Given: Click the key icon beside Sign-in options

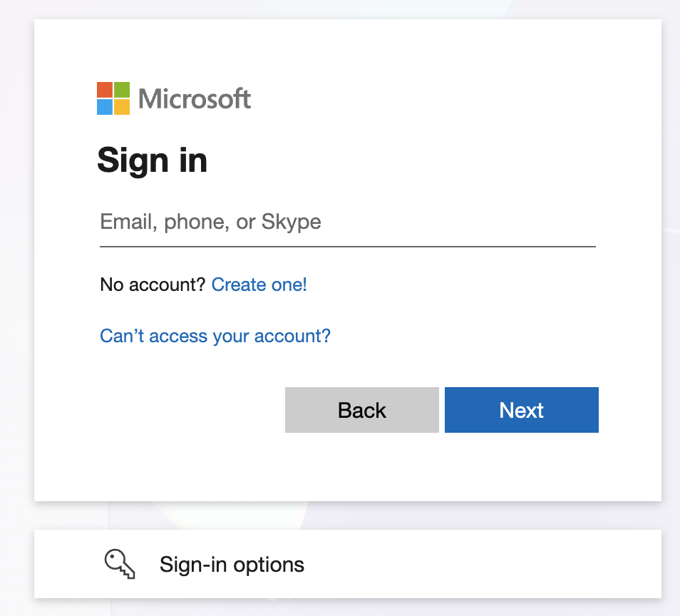Looking at the screenshot, I should pyautogui.click(x=120, y=564).
